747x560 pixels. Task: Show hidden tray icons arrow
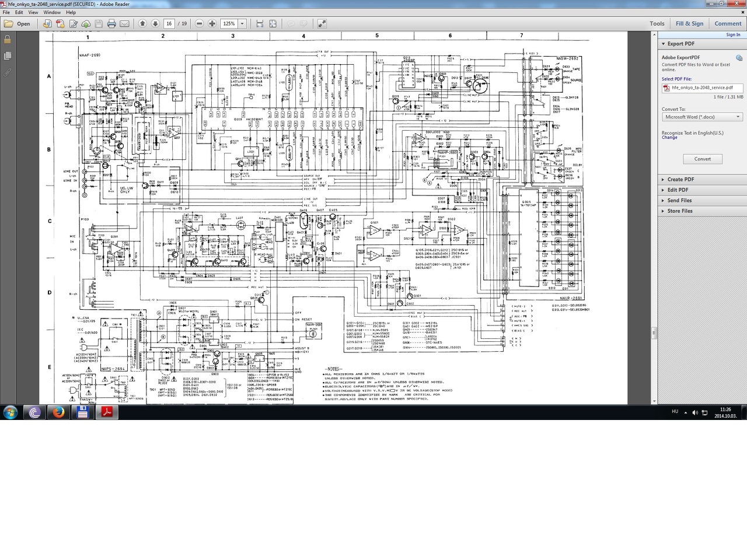[x=685, y=412]
